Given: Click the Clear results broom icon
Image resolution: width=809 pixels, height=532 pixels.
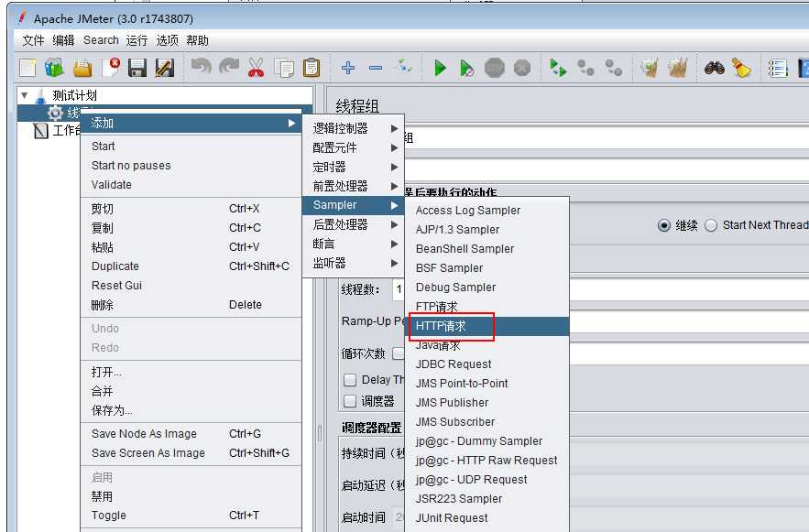Looking at the screenshot, I should (650, 68).
